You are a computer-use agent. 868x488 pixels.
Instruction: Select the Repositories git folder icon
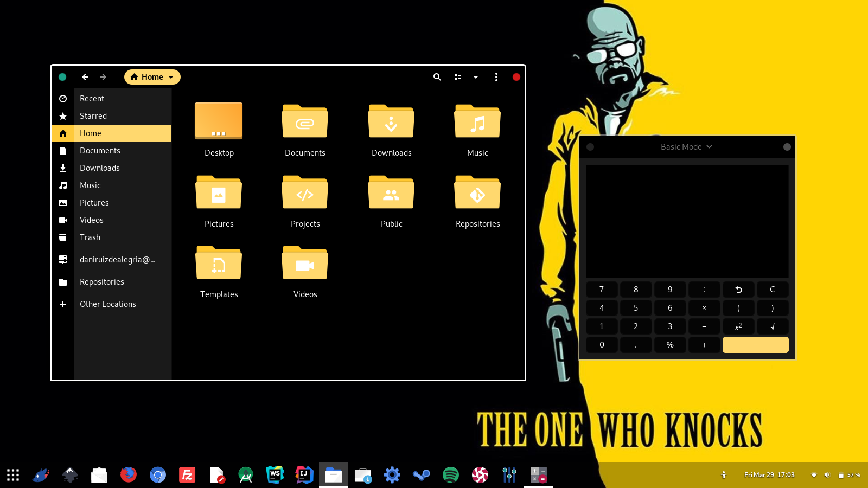point(477,192)
